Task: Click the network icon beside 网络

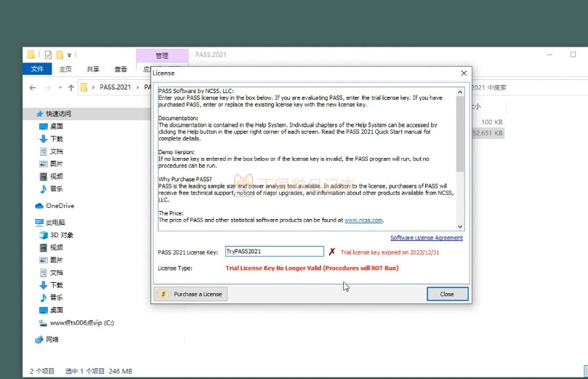Action: click(x=39, y=340)
